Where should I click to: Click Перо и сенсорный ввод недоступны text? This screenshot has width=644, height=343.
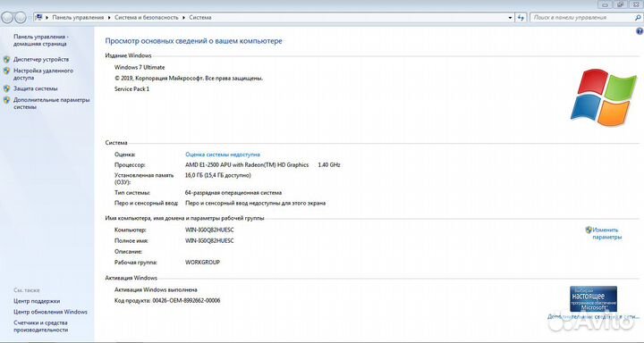coord(255,203)
